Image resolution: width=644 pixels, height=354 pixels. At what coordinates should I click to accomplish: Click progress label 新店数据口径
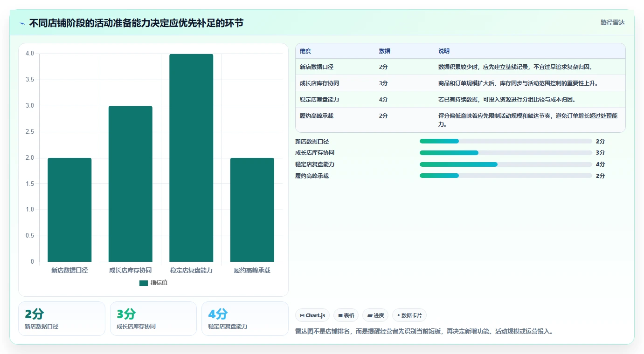coord(312,142)
